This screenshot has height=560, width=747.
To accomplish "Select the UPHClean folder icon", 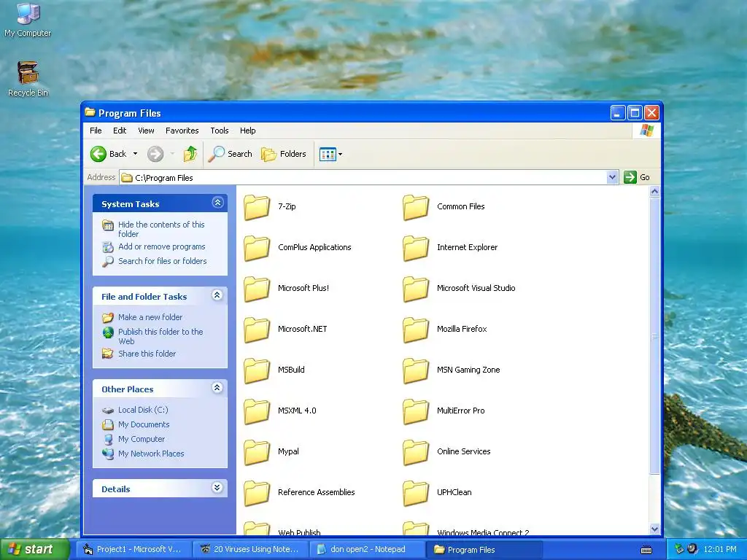I will [x=416, y=493].
